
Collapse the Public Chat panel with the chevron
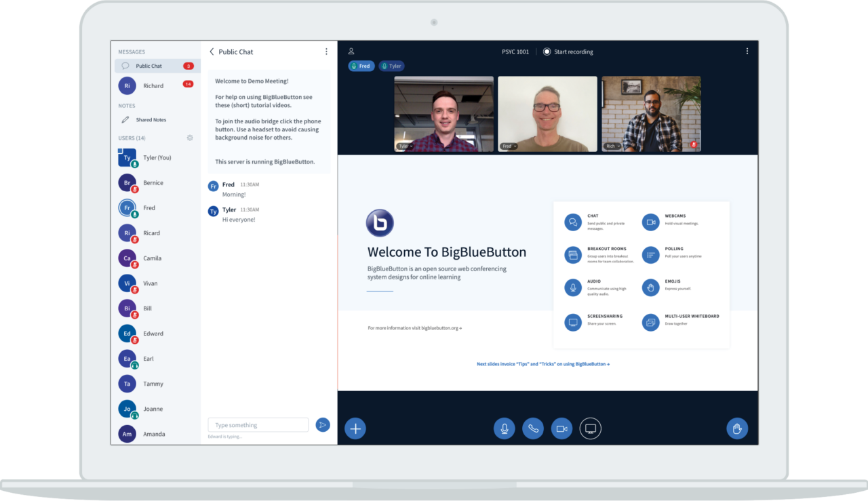[x=211, y=51]
